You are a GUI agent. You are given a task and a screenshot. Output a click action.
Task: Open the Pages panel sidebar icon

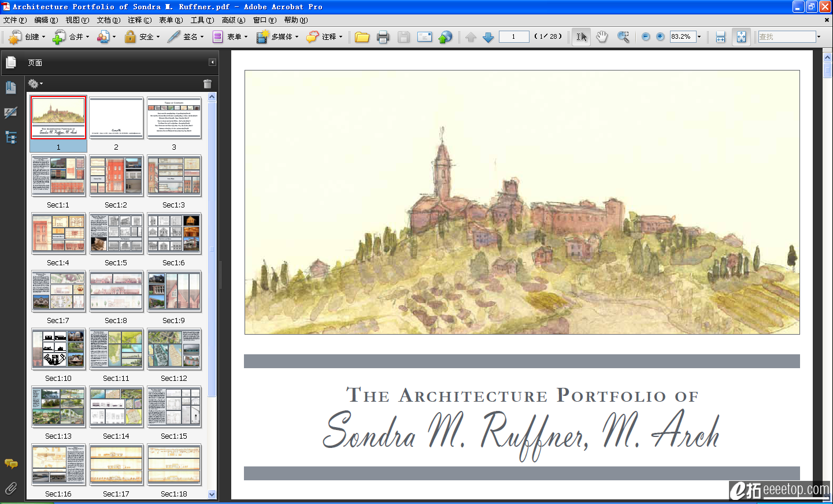pyautogui.click(x=10, y=62)
